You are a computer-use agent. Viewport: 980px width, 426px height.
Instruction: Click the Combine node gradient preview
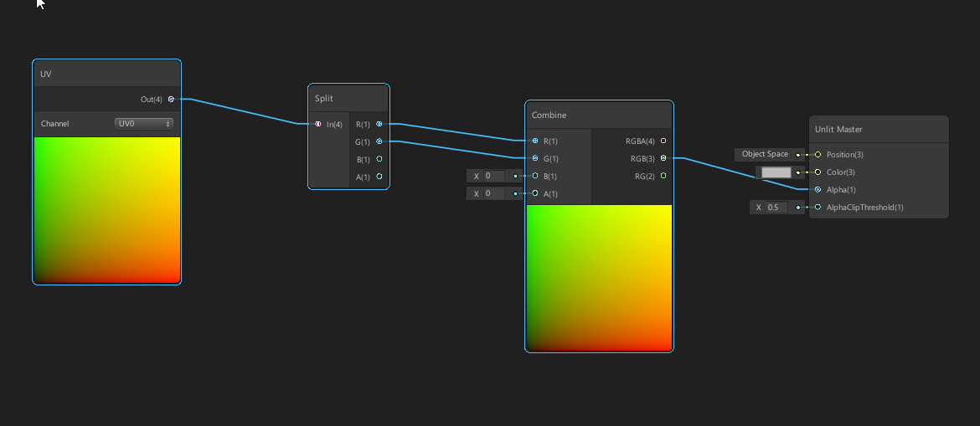[599, 278]
